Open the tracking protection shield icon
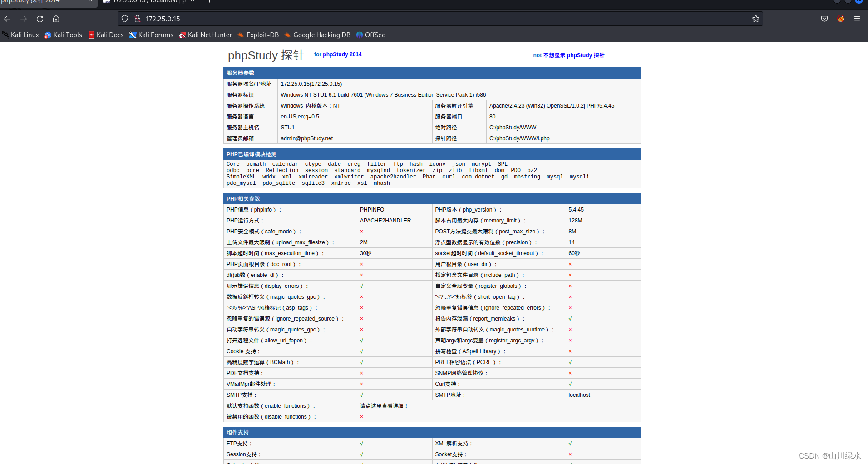 [x=125, y=19]
